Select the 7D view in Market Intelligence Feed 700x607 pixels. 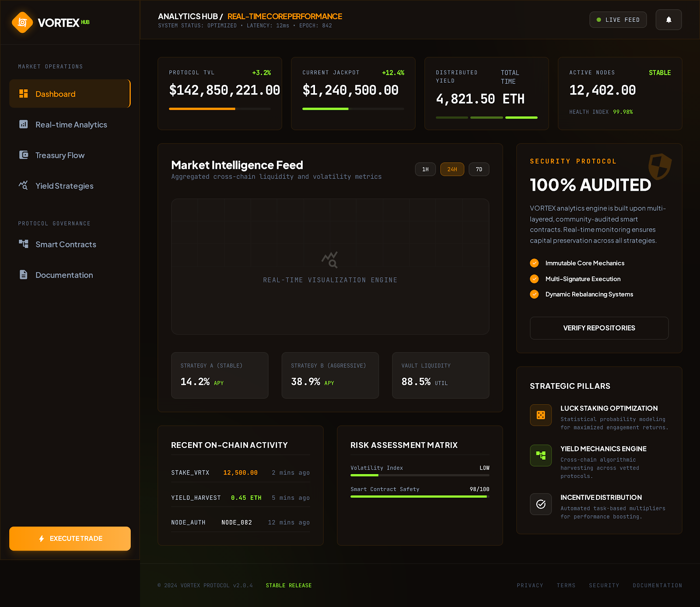(x=479, y=169)
